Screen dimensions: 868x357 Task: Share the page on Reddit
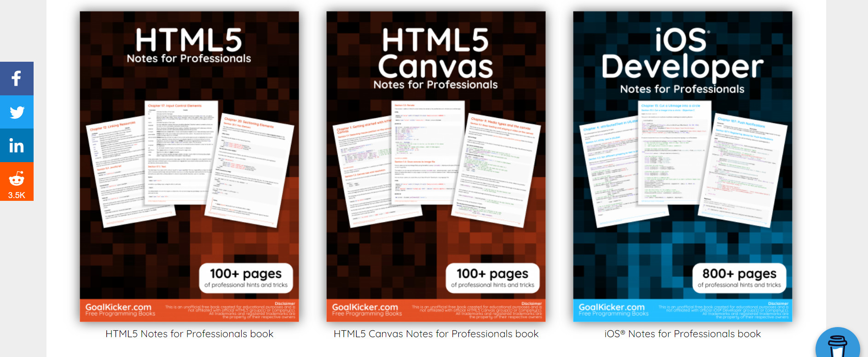(17, 181)
